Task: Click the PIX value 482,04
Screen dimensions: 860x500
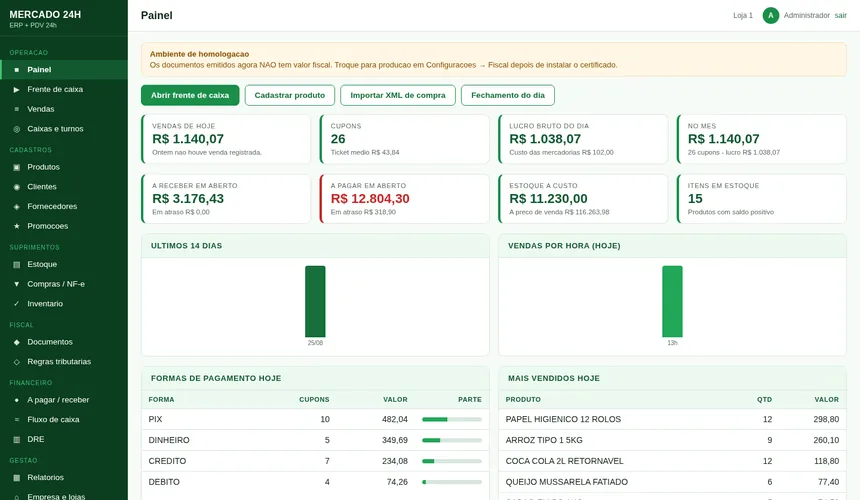Action: point(395,419)
